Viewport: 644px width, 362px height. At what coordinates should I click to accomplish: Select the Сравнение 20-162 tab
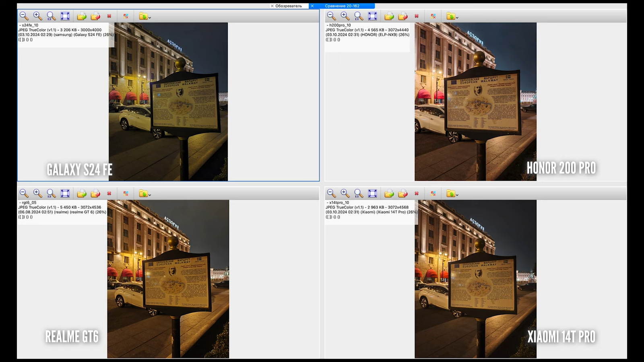pyautogui.click(x=342, y=6)
